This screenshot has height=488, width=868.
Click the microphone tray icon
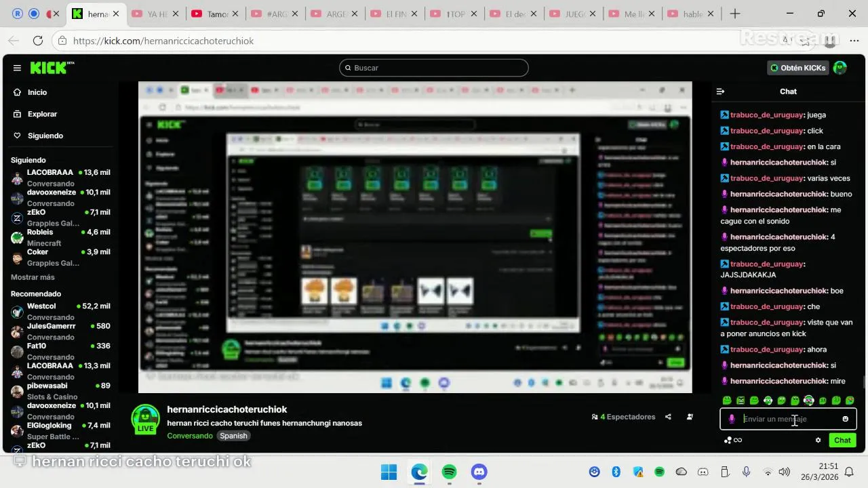click(746, 472)
